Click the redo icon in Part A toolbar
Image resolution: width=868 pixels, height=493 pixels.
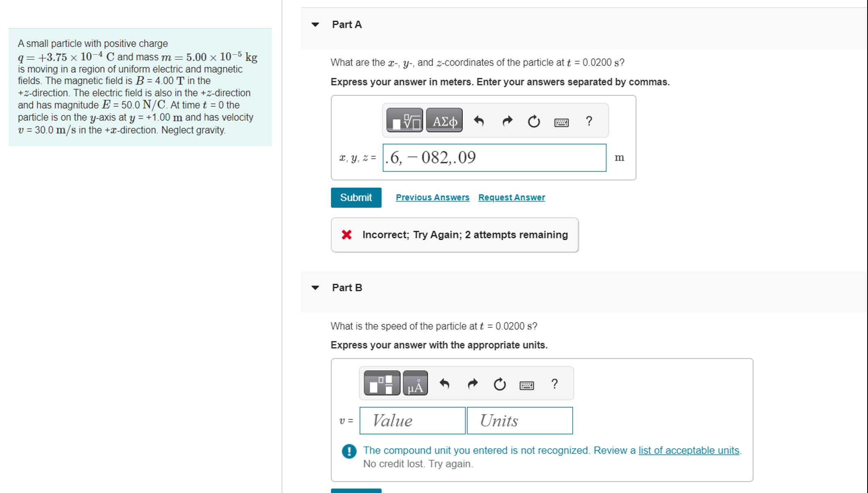[507, 120]
